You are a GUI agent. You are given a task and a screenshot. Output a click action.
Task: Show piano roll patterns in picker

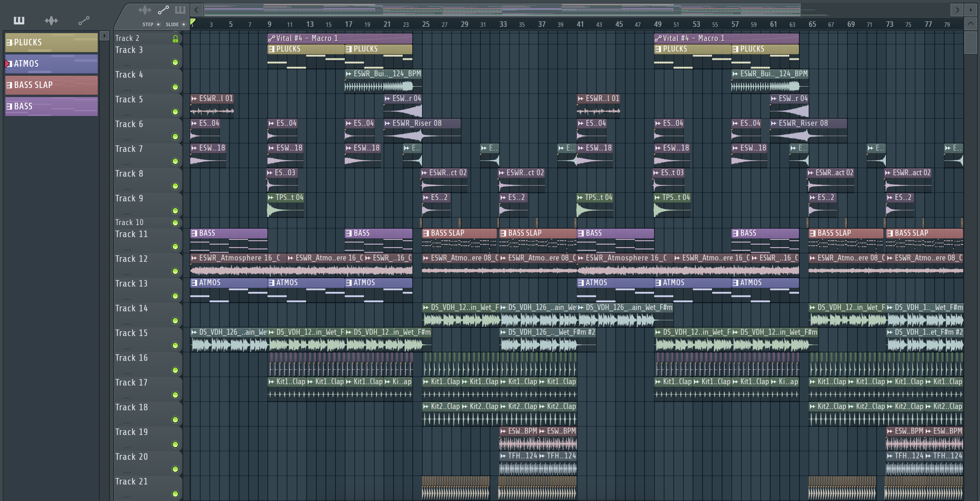pyautogui.click(x=19, y=20)
